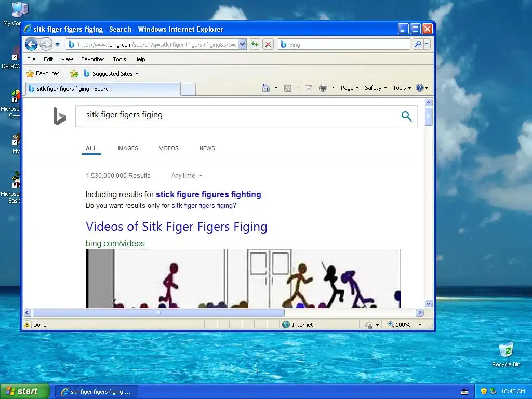
Task: Go back with the blue Back arrow
Action: tap(31, 44)
